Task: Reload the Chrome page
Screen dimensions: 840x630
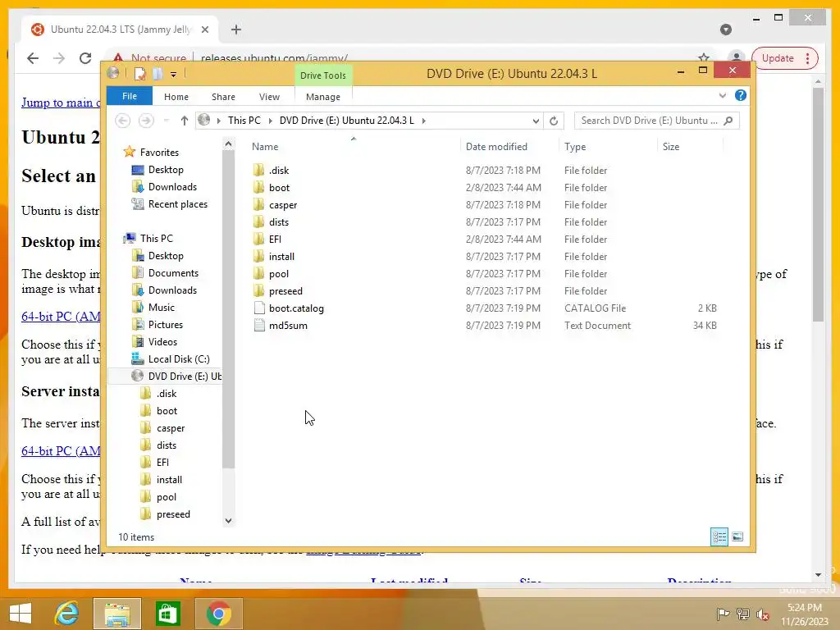Action: point(85,58)
